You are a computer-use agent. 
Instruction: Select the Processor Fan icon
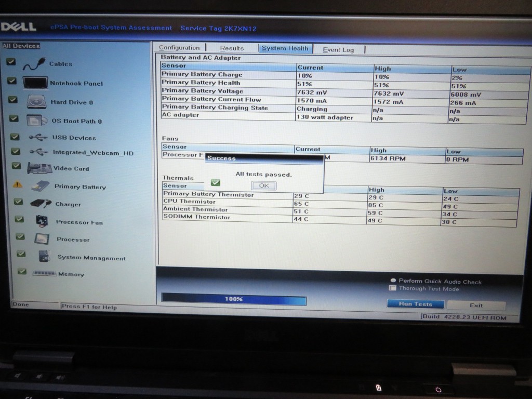[x=42, y=221]
